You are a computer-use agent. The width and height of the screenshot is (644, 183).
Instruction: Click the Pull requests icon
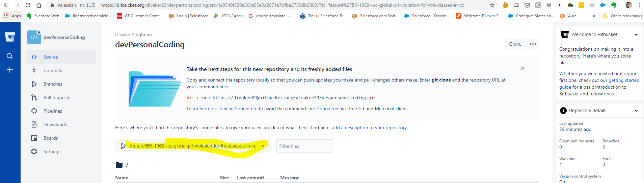click(34, 97)
